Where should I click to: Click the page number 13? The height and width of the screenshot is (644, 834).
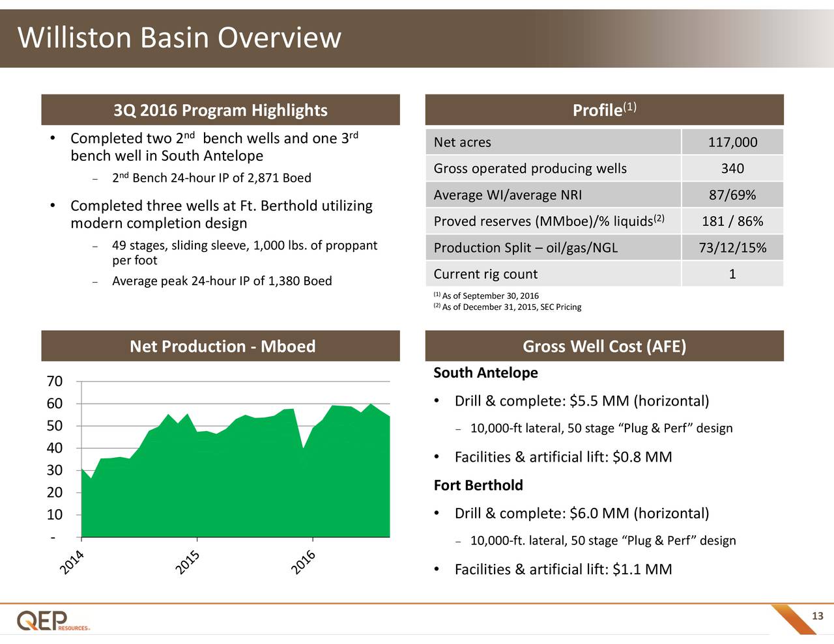(x=818, y=616)
